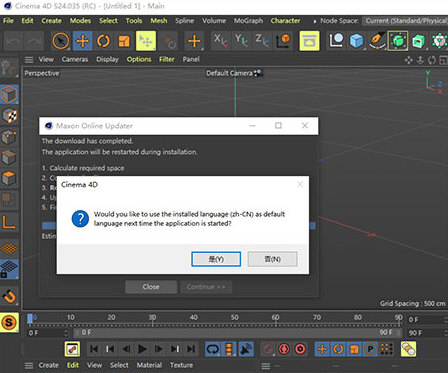Switch to Polygons mode
The width and height of the screenshot is (448, 373).
[x=9, y=178]
